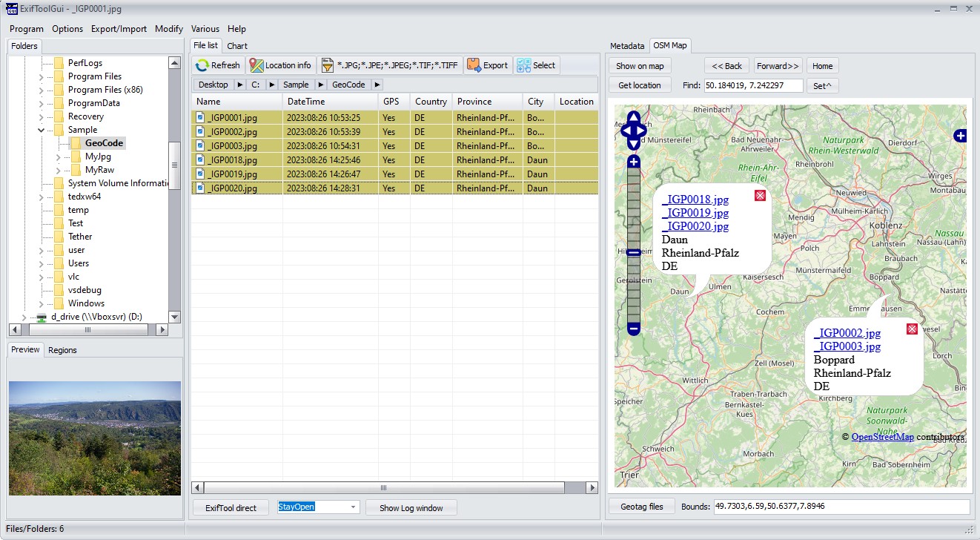Click the ExifTool direct button
Viewport: 980px width, 540px height.
[x=231, y=508]
